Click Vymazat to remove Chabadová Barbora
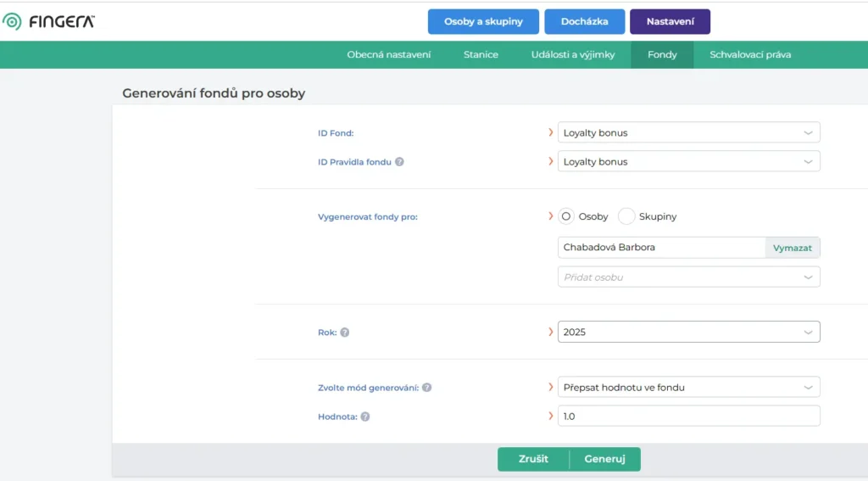 pyautogui.click(x=793, y=248)
